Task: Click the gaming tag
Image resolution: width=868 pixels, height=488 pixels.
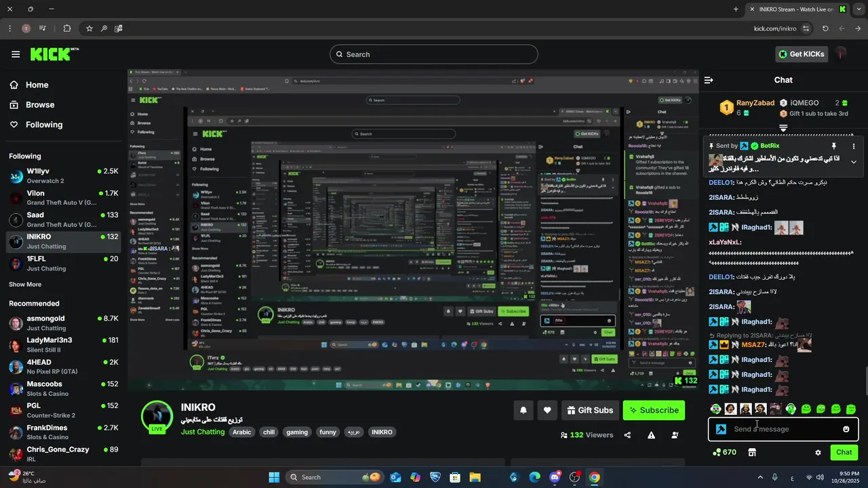Action: click(297, 432)
